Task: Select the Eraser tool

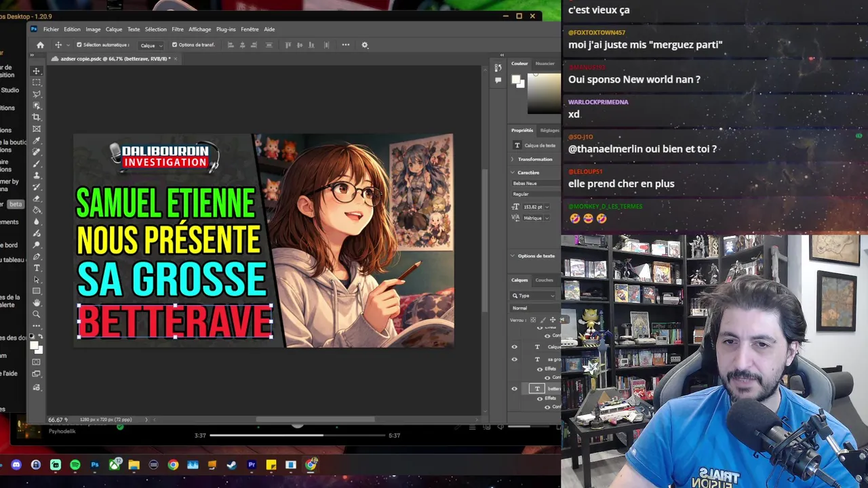Action: (x=37, y=198)
